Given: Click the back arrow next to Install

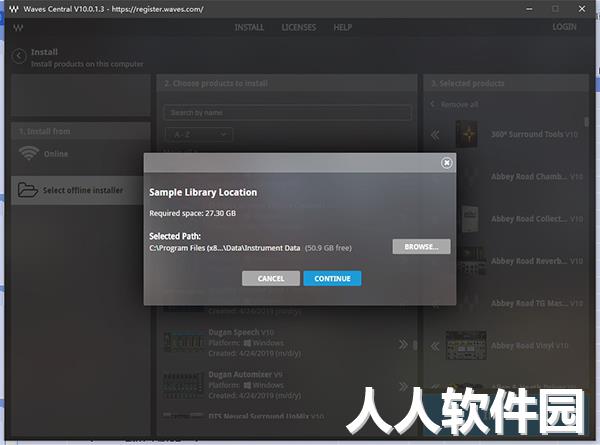Looking at the screenshot, I should tap(19, 56).
